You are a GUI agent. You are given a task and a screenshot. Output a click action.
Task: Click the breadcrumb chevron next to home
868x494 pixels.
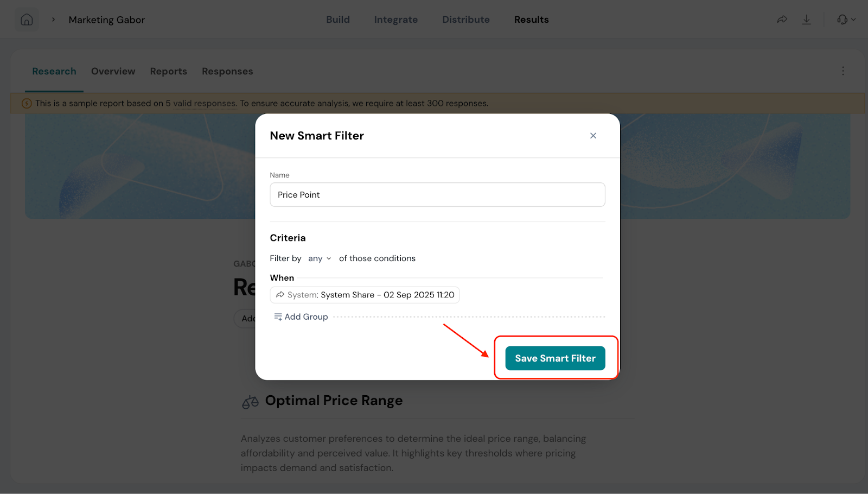pos(53,20)
